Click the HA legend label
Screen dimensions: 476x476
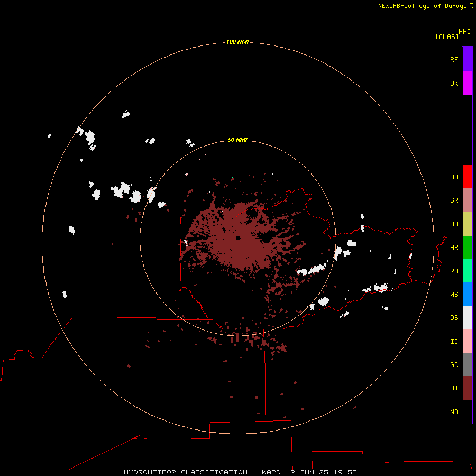[x=454, y=177]
